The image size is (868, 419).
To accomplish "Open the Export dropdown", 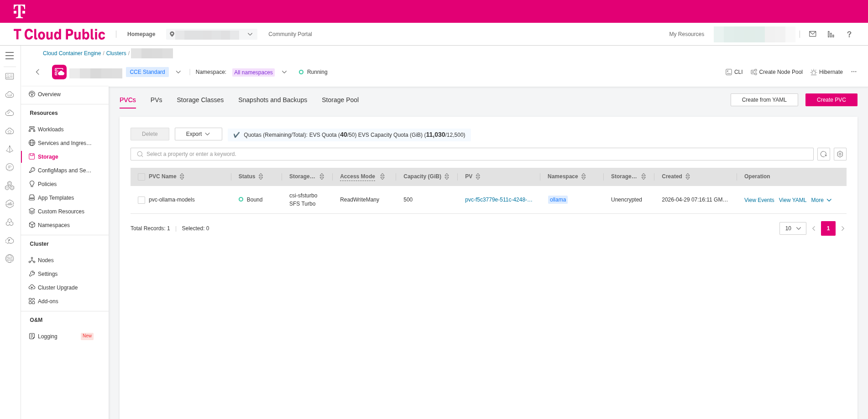I will [x=199, y=134].
